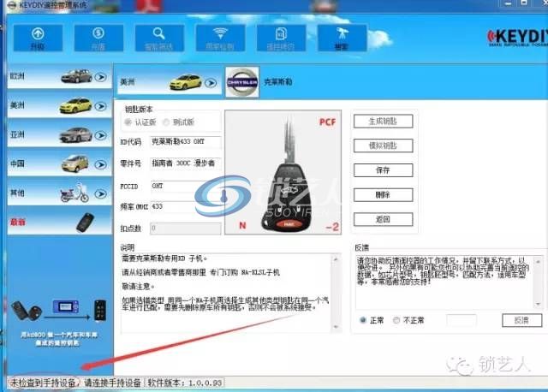Click the yellow car in the sidebar 美洲 row
Screen dimensions: 548x392
pos(76,105)
